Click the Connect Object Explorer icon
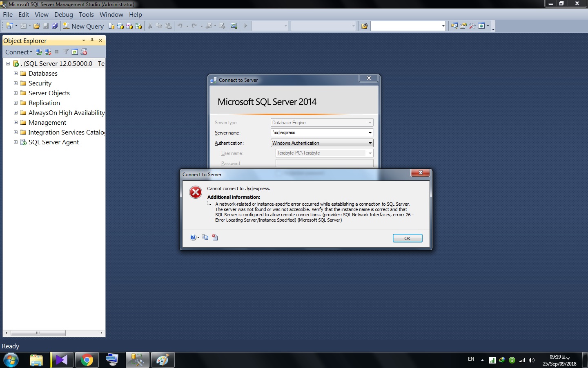 [x=39, y=52]
